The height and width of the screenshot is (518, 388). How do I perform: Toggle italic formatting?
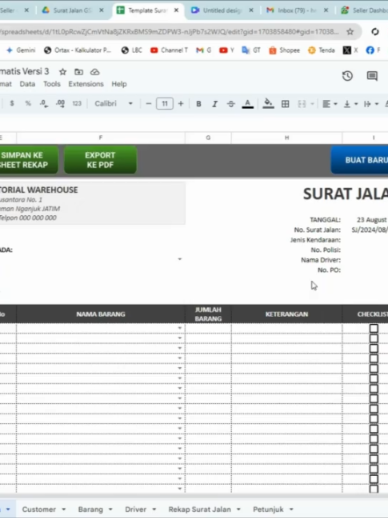tap(215, 104)
